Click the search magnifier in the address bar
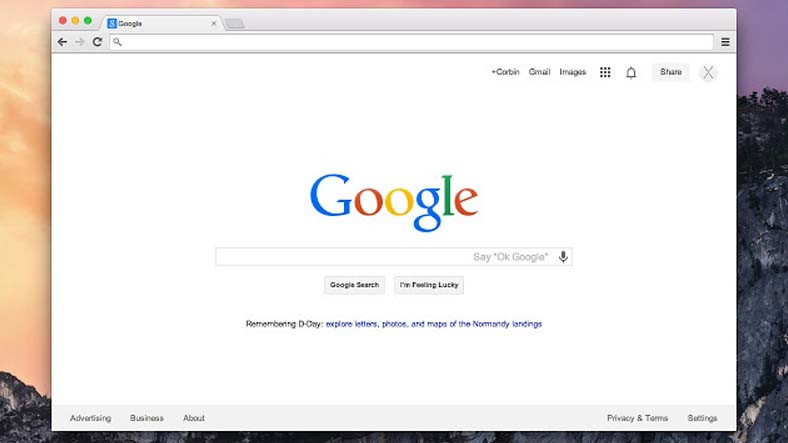The width and height of the screenshot is (788, 443). point(117,42)
